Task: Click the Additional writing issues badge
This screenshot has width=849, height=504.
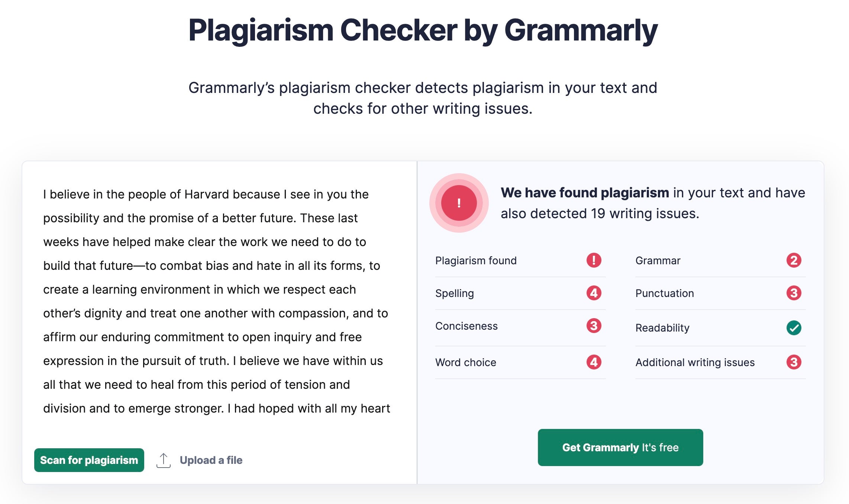Action: [x=794, y=362]
